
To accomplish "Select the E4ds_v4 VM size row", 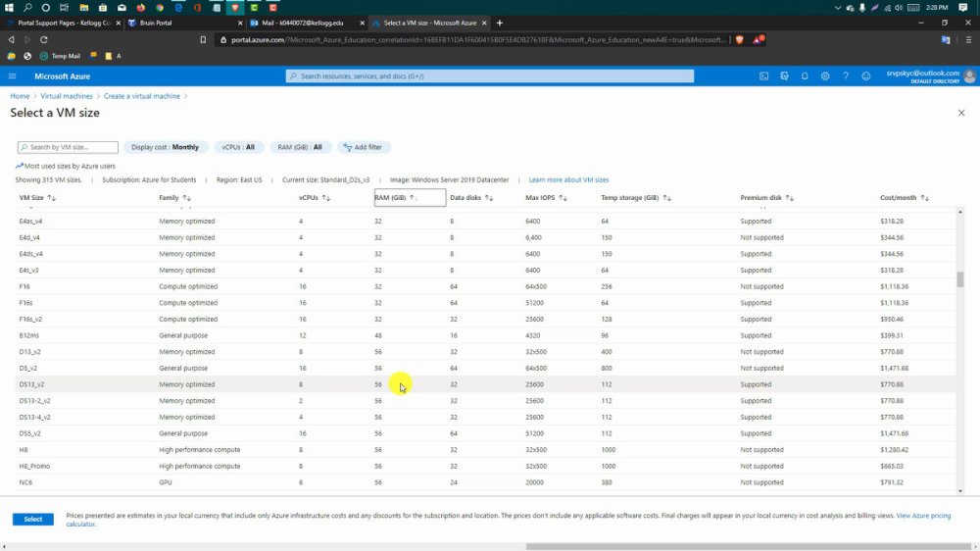I will (x=486, y=254).
